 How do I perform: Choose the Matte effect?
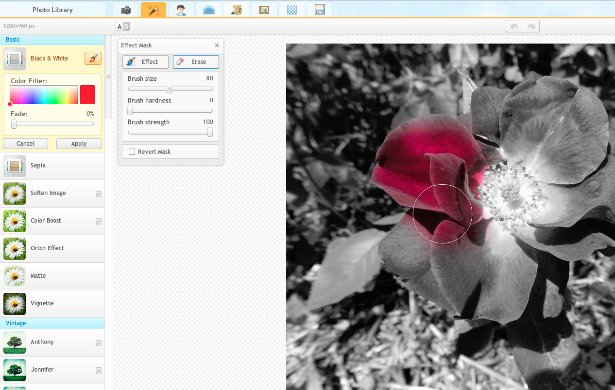pyautogui.click(x=52, y=275)
